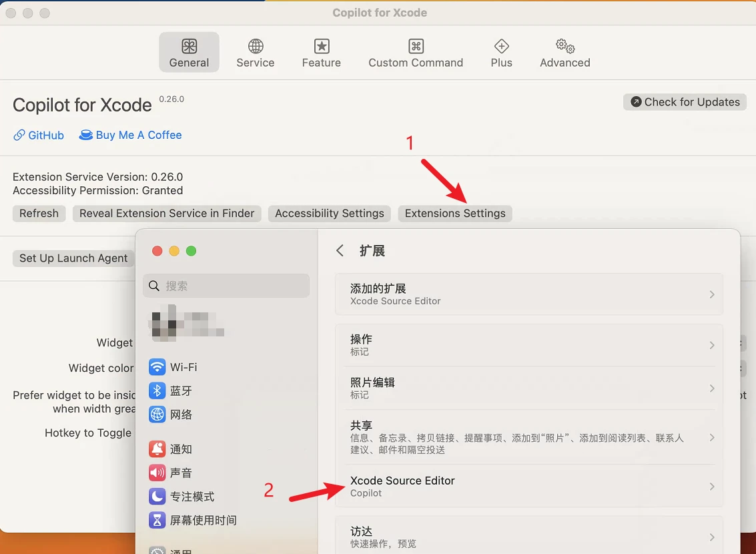Click 'Extension Service Version: 0.26.0' text
The height and width of the screenshot is (554, 756).
98,177
